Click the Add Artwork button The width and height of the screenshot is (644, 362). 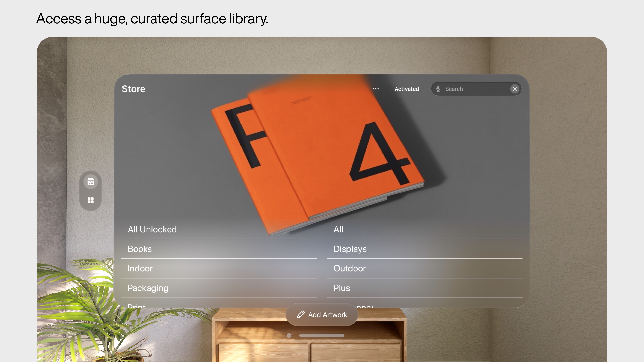pyautogui.click(x=322, y=315)
